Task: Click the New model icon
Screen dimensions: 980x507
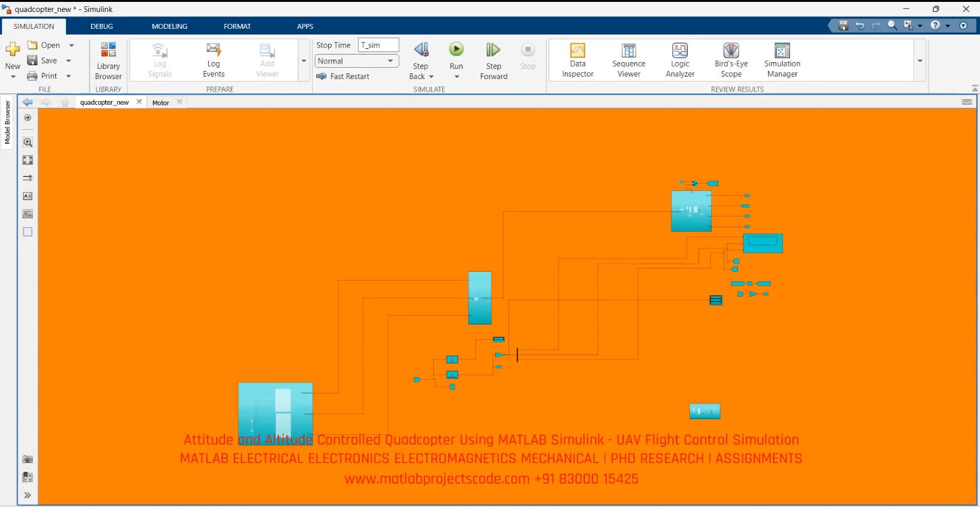Action: click(x=13, y=50)
